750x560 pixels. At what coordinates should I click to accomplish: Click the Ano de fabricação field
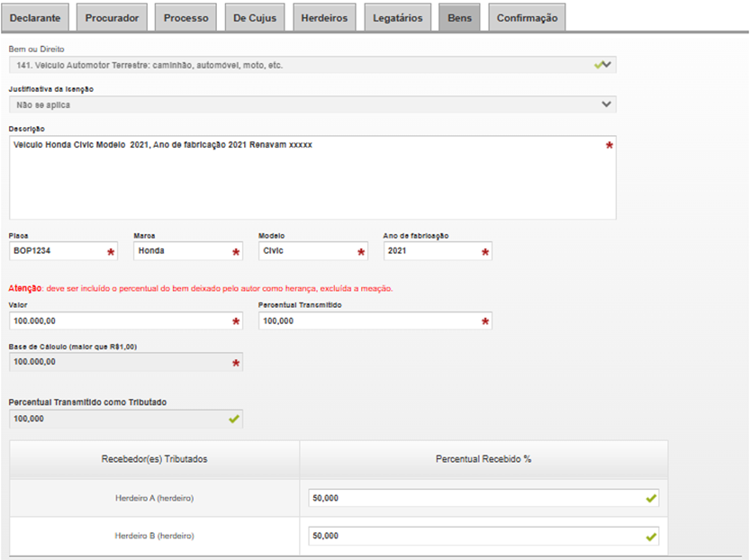[x=430, y=252]
